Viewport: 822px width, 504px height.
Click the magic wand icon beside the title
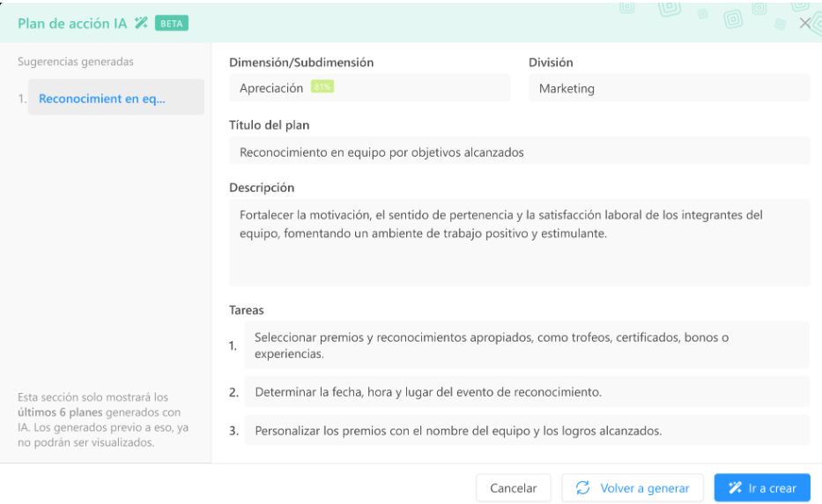tap(141, 23)
